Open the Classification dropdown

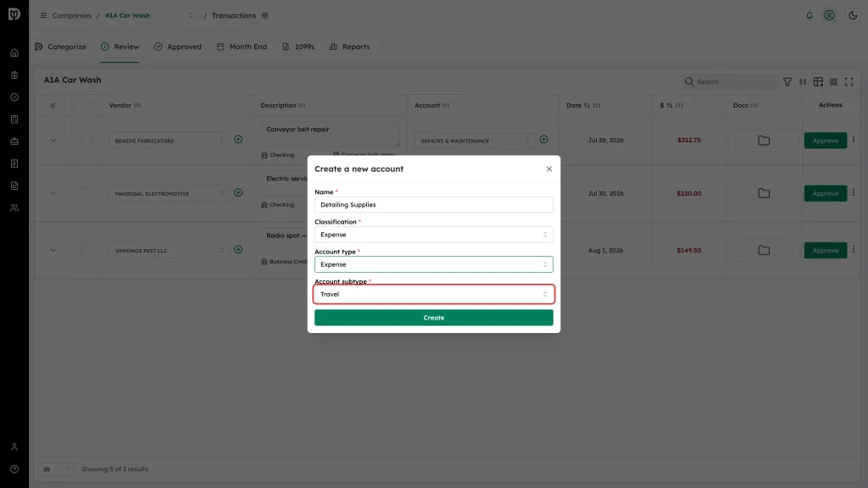433,235
